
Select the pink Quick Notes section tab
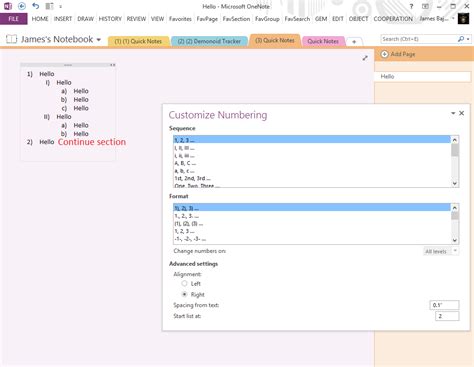pos(323,41)
